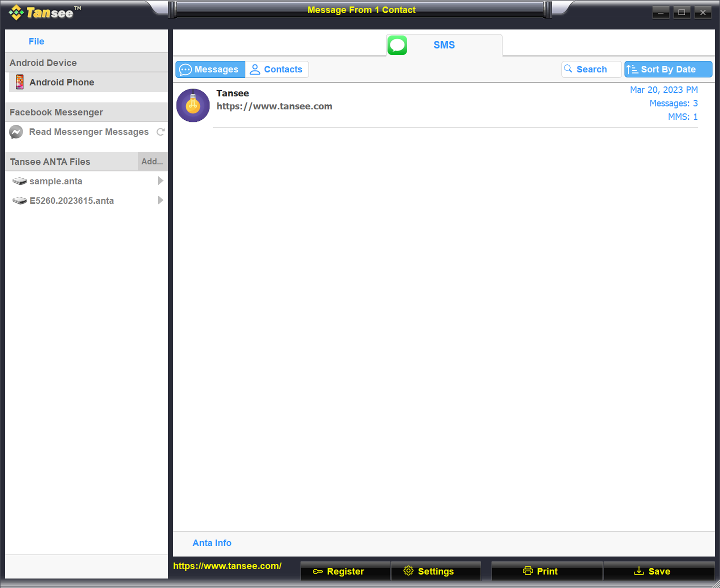This screenshot has width=720, height=588.
Task: Click the green SMS app icon
Action: coord(397,45)
